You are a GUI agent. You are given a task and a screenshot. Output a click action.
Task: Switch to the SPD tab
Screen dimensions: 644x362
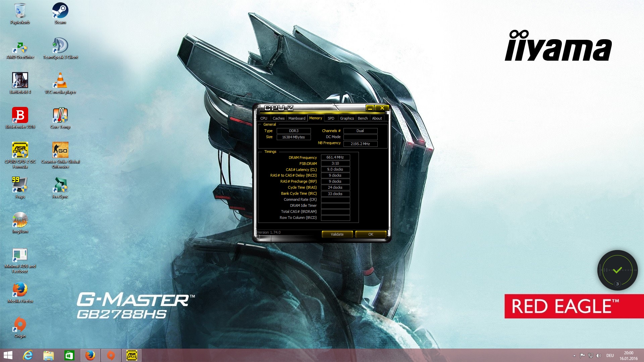331,118
